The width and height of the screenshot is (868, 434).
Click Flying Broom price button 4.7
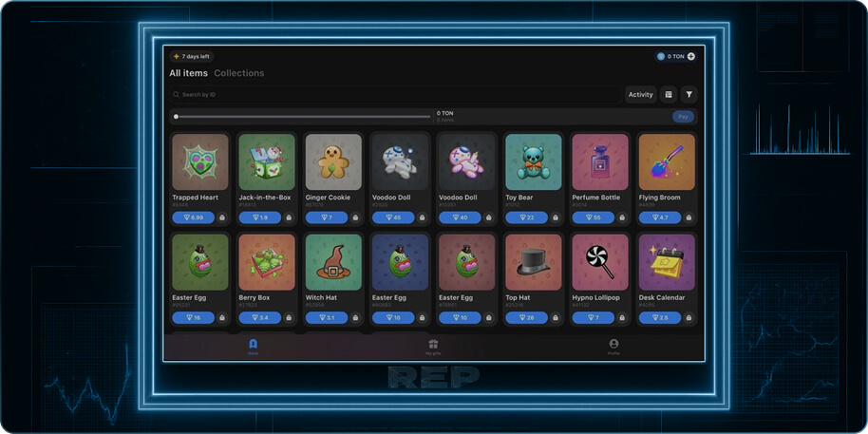pyautogui.click(x=660, y=217)
